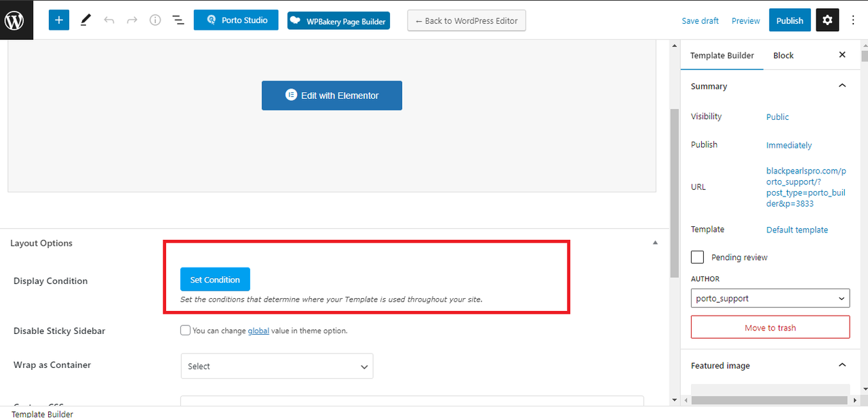The image size is (868, 418).
Task: Tick the Disable Sticky Sidebar checkbox
Action: [185, 331]
